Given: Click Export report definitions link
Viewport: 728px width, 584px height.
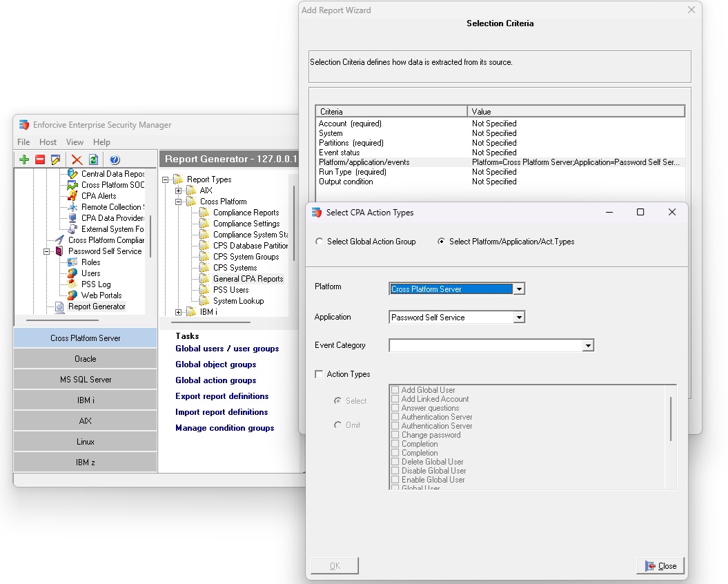Looking at the screenshot, I should point(222,396).
